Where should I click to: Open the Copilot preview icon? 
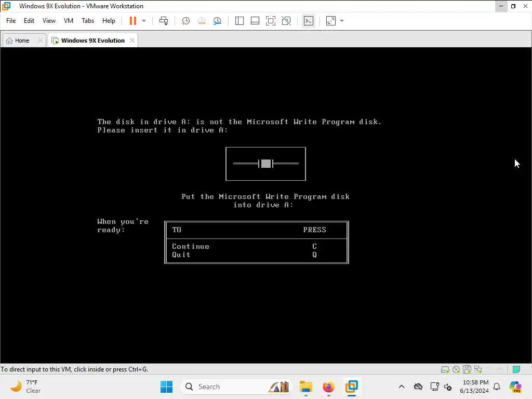(515, 387)
